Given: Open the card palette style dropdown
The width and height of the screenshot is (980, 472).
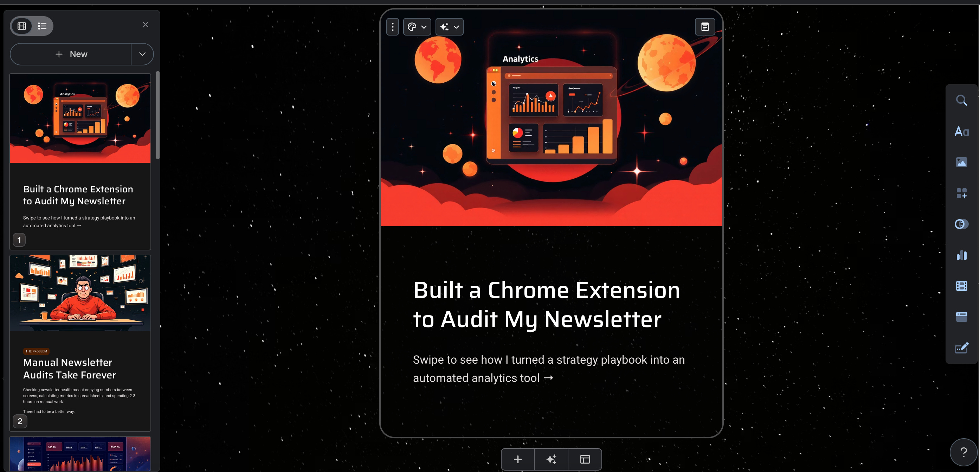Looking at the screenshot, I should [417, 27].
